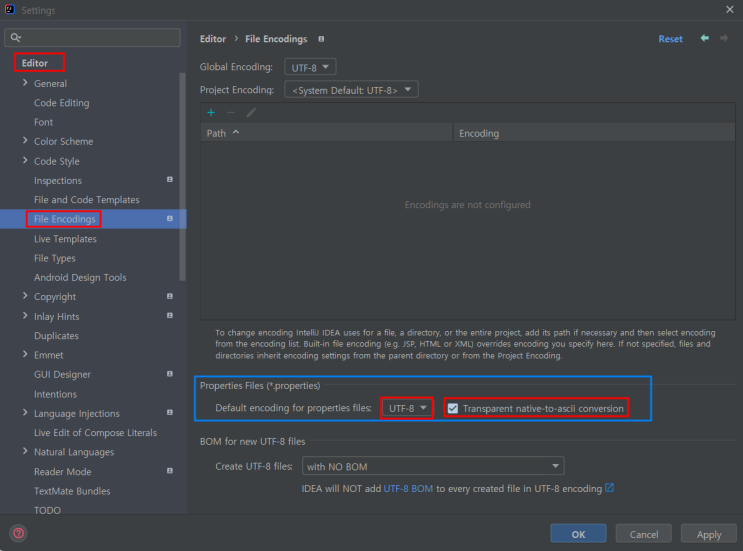Screen dimensions: 743x551
Task: Click project icon on Inspections row
Action: tap(170, 180)
